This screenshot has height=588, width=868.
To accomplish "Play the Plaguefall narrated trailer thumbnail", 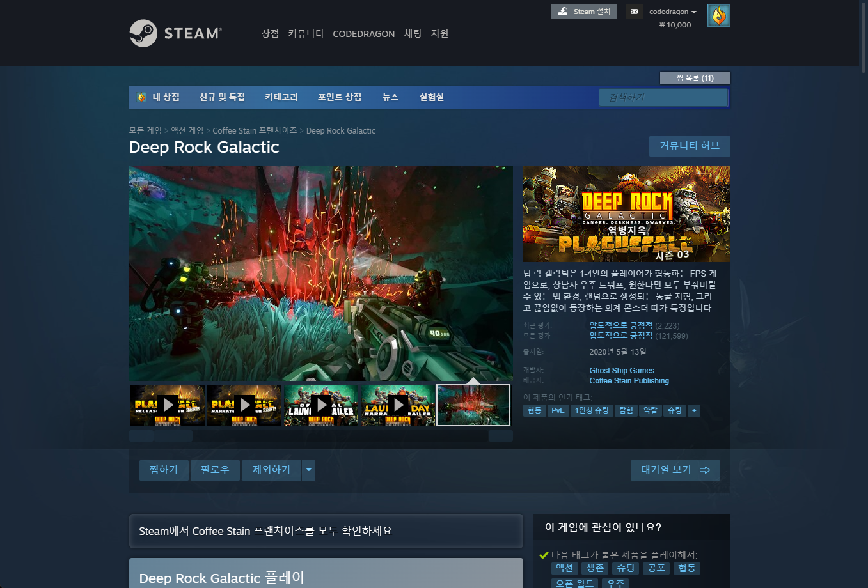I will click(x=244, y=405).
